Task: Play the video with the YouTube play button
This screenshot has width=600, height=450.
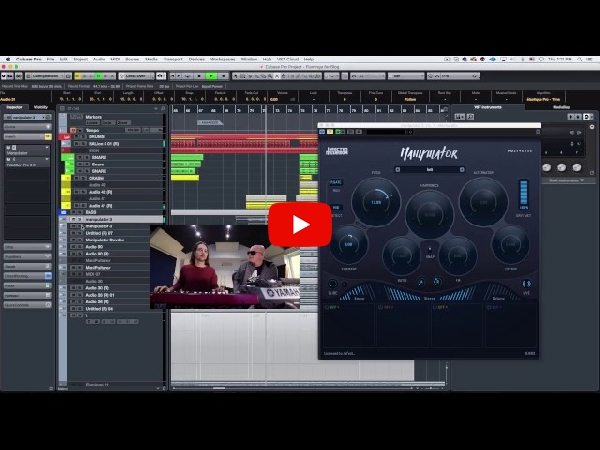Action: (x=300, y=225)
